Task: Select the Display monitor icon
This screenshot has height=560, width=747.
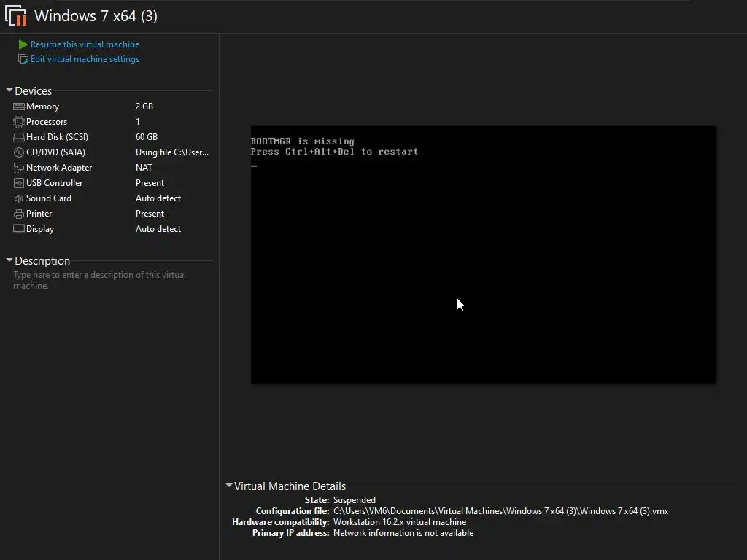Action: [x=18, y=229]
